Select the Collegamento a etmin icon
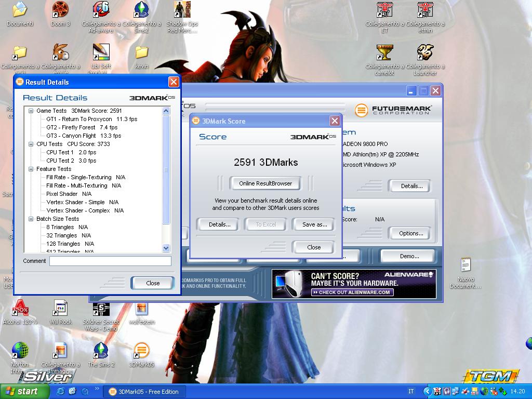The height and width of the screenshot is (399, 532). click(x=425, y=9)
